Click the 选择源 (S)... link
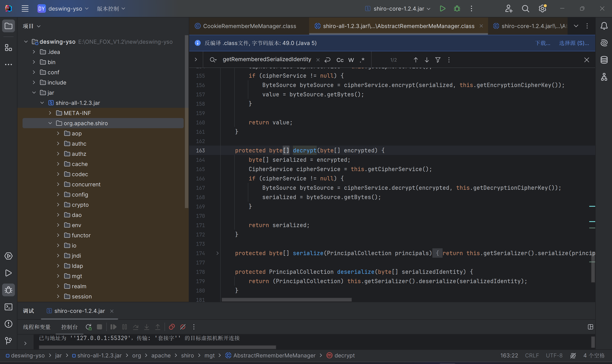The width and height of the screenshot is (612, 364). coord(574,43)
